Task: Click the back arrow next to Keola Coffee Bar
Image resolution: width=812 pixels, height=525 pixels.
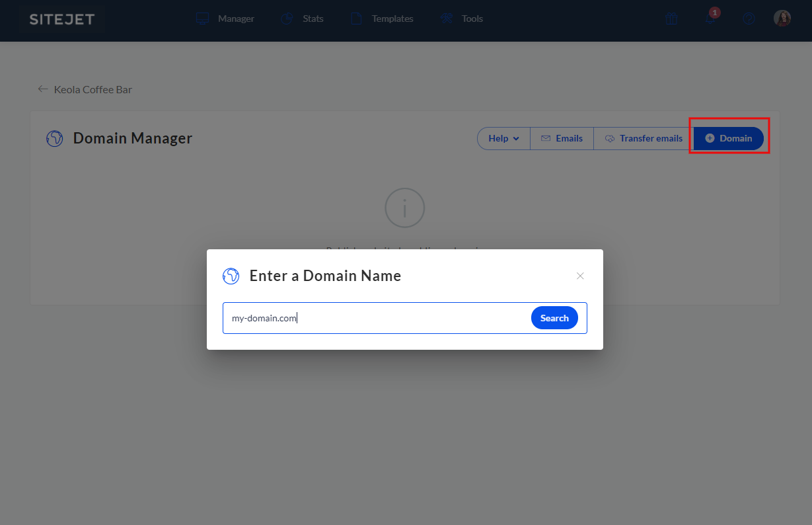Action: tap(43, 89)
